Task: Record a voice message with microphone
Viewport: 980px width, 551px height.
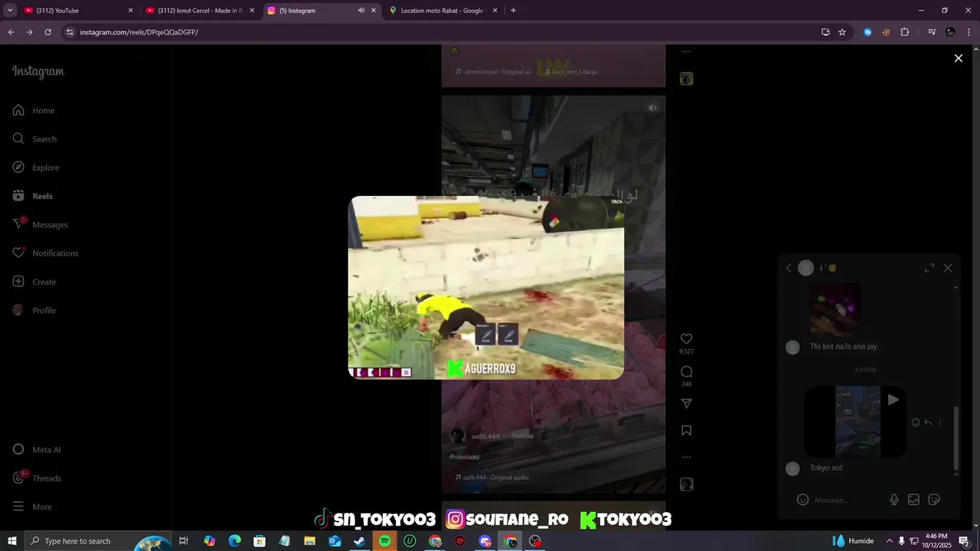Action: coord(893,500)
